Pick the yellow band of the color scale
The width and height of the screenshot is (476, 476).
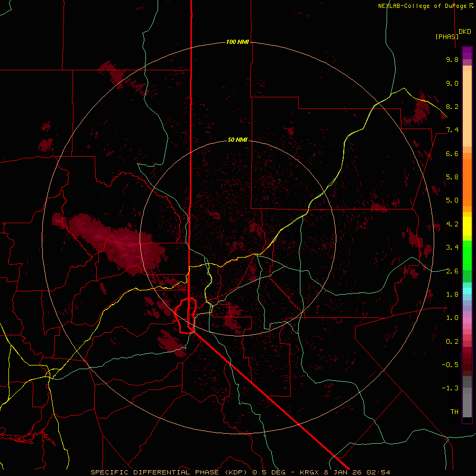[x=467, y=226]
